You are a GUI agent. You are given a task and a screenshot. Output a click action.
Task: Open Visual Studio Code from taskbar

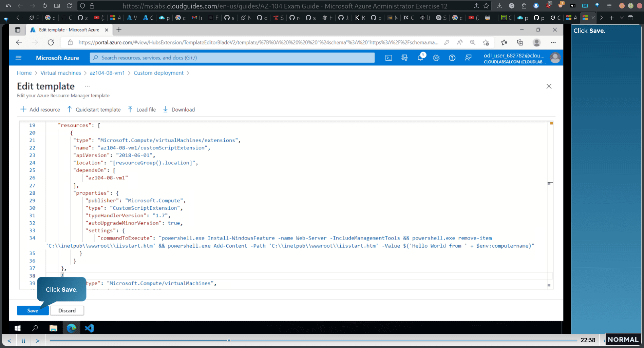[89, 328]
